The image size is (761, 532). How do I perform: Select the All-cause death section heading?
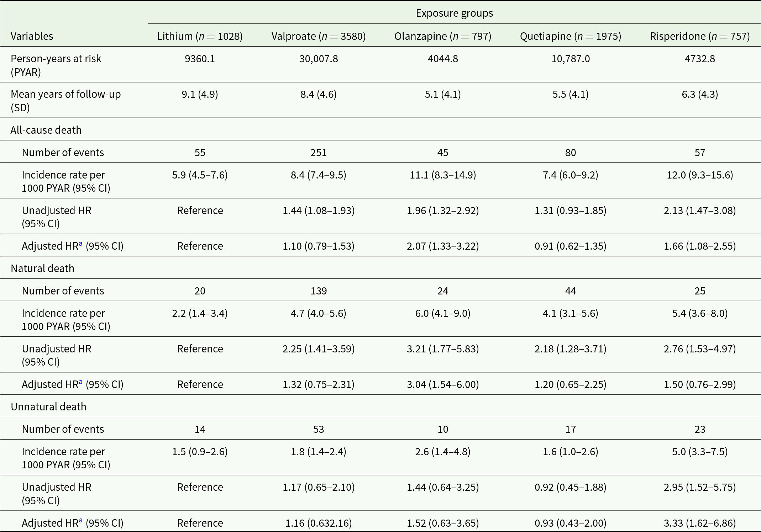[x=46, y=130]
